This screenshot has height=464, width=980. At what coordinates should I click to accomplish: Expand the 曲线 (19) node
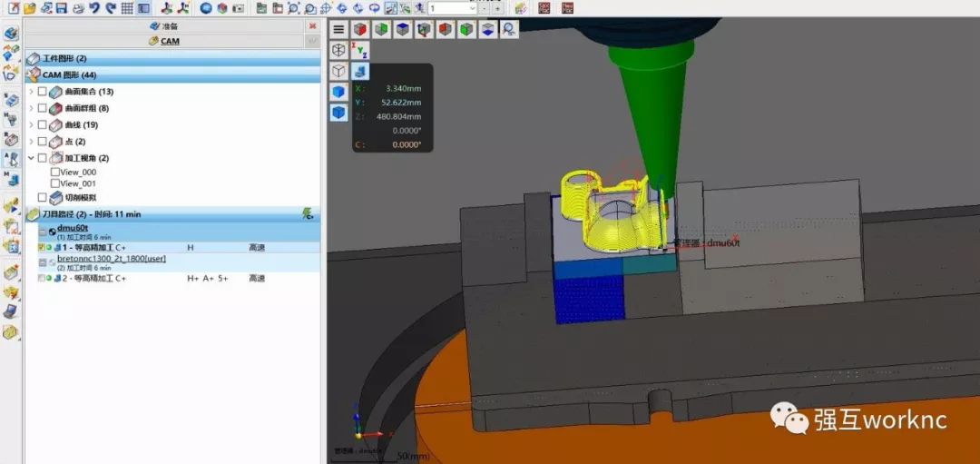click(x=31, y=124)
